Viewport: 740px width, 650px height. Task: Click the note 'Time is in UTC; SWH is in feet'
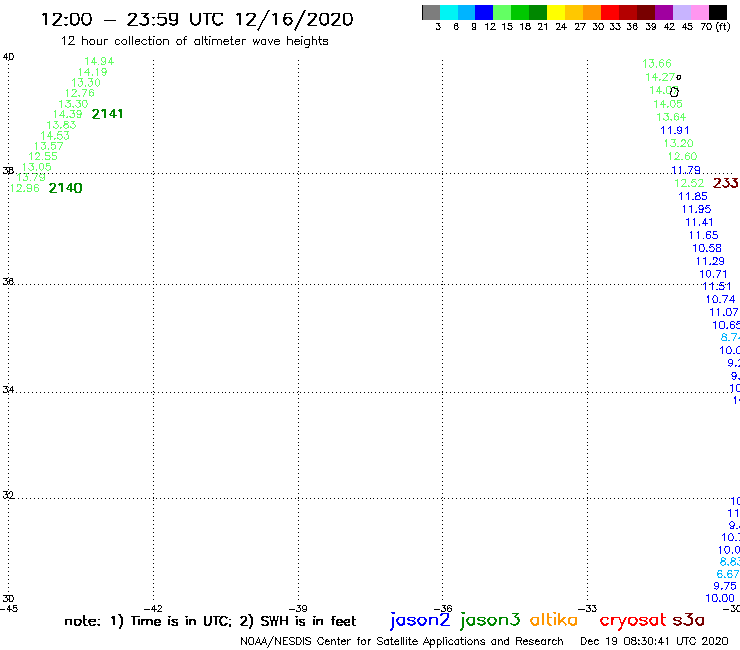(210, 621)
